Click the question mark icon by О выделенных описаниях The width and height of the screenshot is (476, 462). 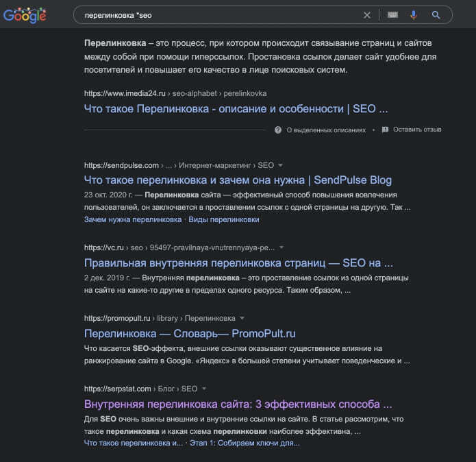click(278, 130)
